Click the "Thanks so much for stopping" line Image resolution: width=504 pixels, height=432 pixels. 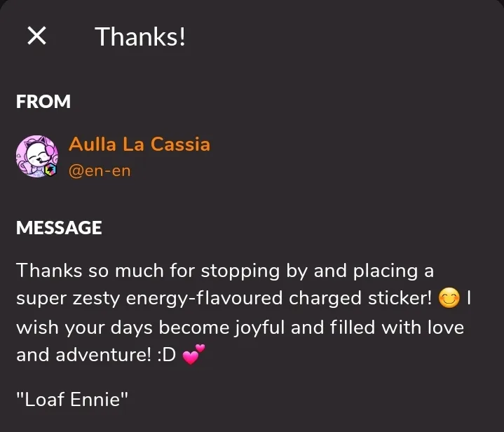pyautogui.click(x=148, y=271)
